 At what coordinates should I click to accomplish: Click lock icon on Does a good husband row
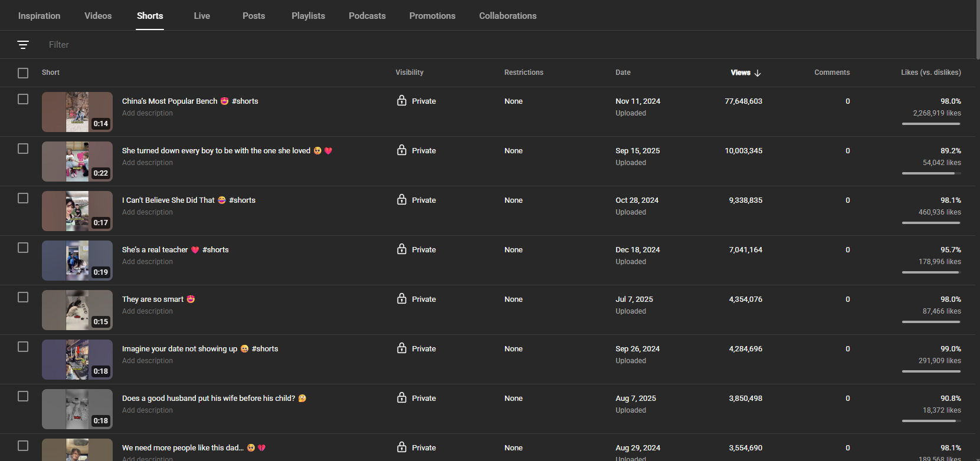402,398
